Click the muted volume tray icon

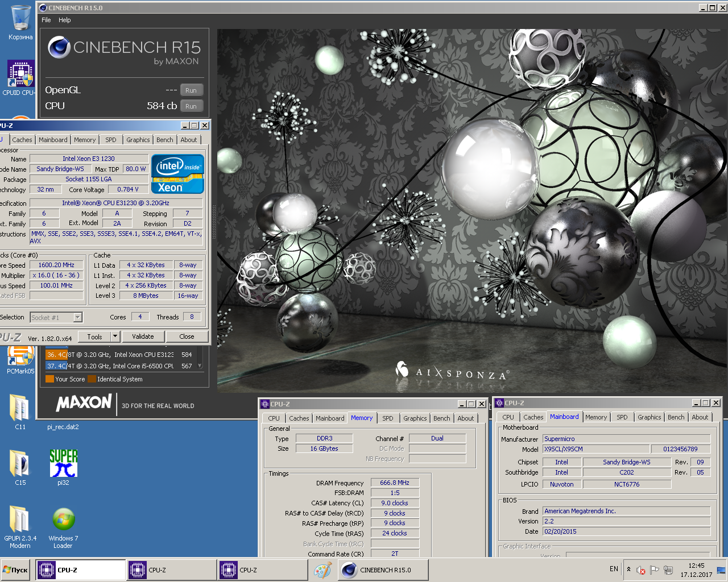pos(641,570)
